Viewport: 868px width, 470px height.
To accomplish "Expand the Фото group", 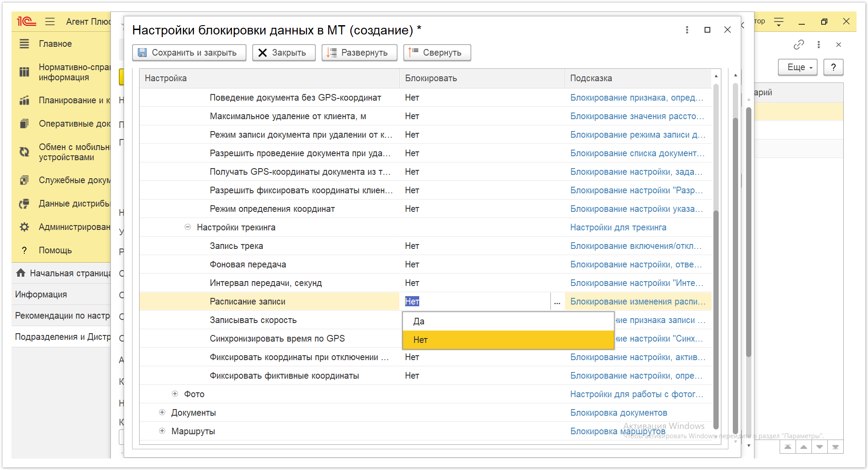I will [x=175, y=394].
